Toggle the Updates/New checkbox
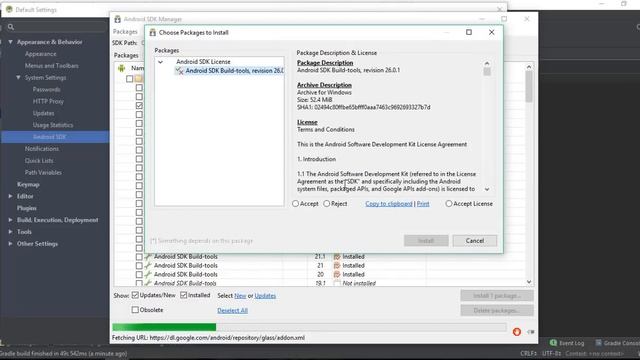640x360 pixels. [x=135, y=295]
